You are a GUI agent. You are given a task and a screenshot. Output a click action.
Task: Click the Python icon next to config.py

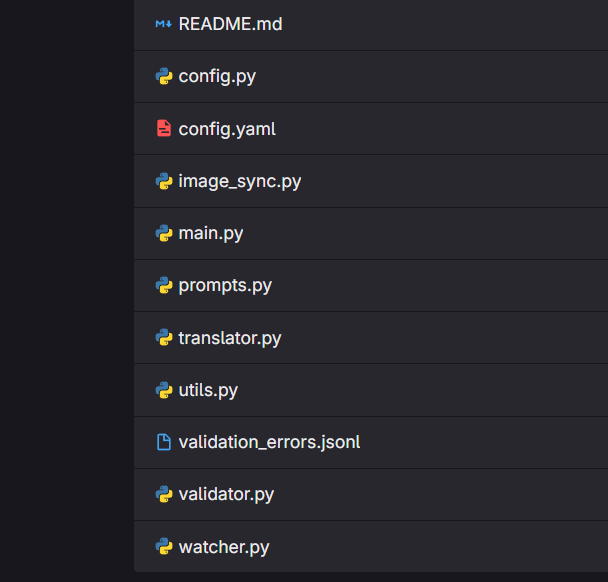point(164,76)
